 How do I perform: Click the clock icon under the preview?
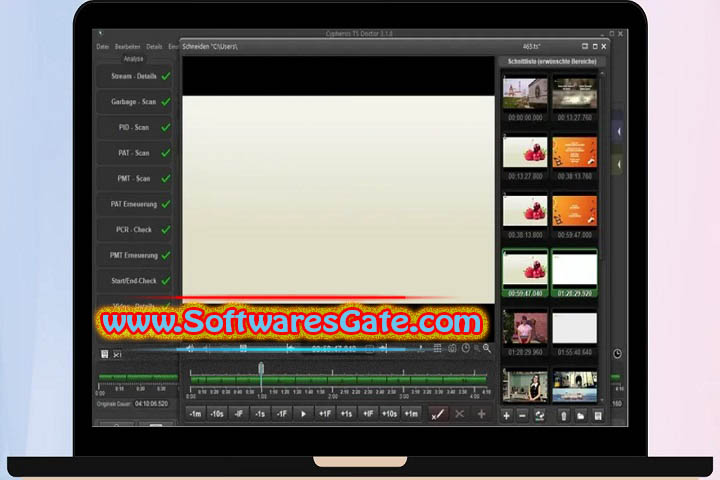pos(466,348)
